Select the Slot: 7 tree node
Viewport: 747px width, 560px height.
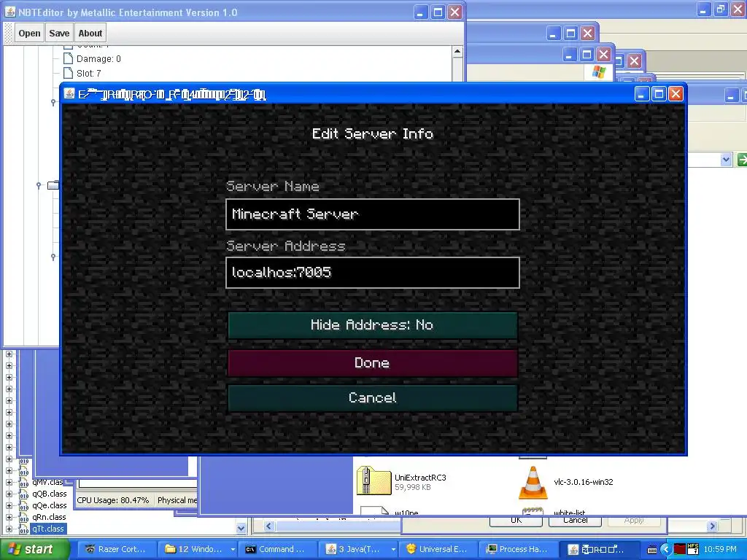(88, 74)
